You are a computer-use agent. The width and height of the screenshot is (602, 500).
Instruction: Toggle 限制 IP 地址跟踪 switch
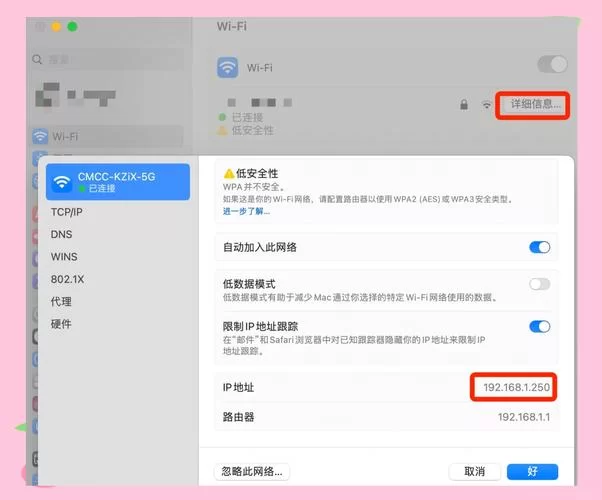click(539, 326)
